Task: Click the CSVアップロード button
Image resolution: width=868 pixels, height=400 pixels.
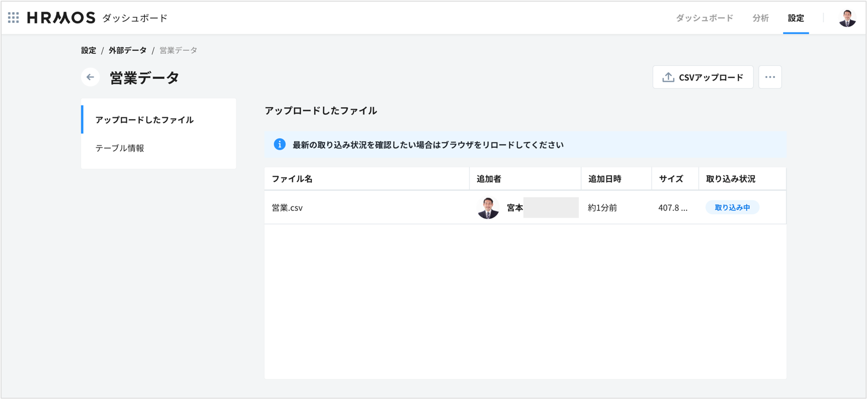Action: pos(703,76)
